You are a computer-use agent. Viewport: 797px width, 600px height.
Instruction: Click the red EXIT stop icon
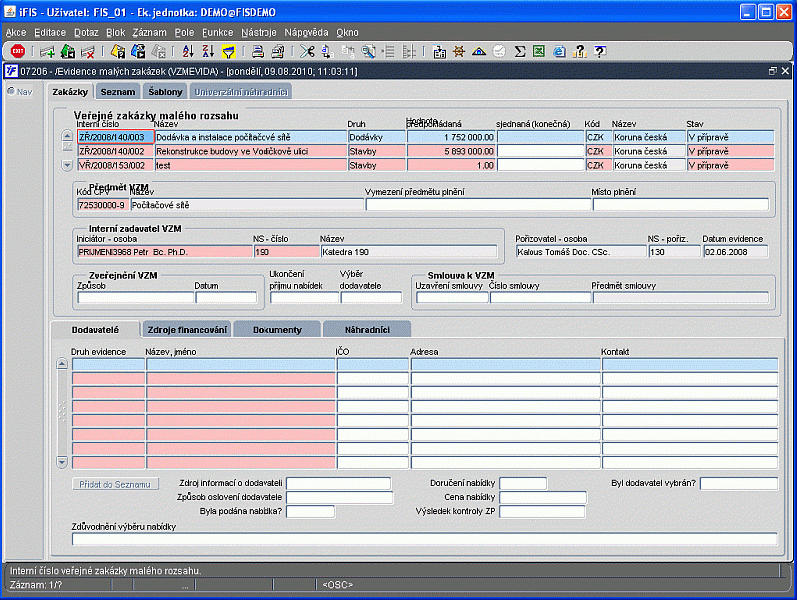pos(18,51)
